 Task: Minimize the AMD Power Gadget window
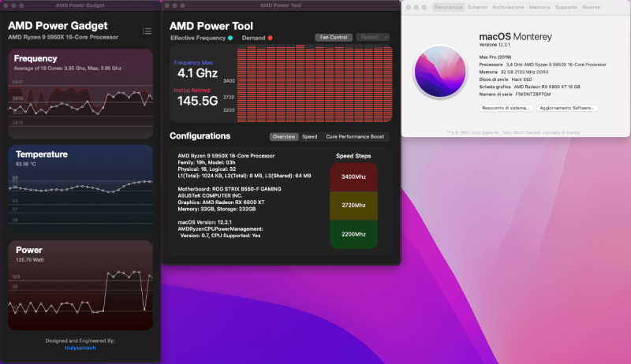click(13, 6)
